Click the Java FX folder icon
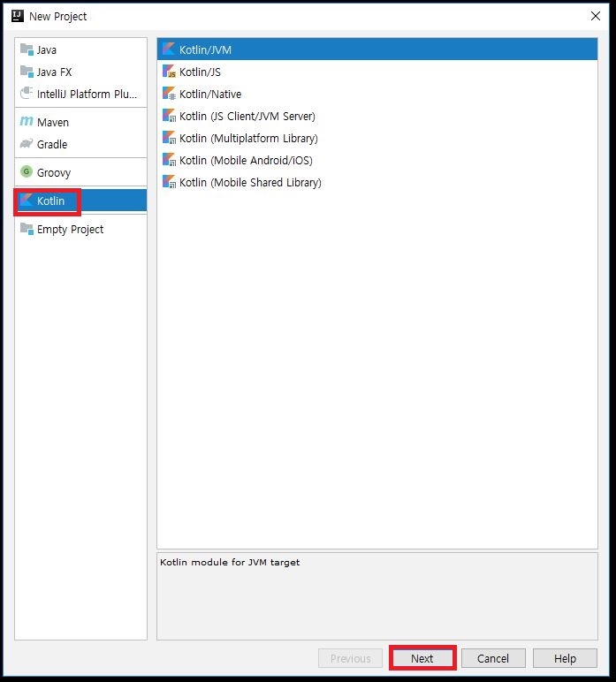Viewport: 616px width, 682px height. (x=27, y=72)
